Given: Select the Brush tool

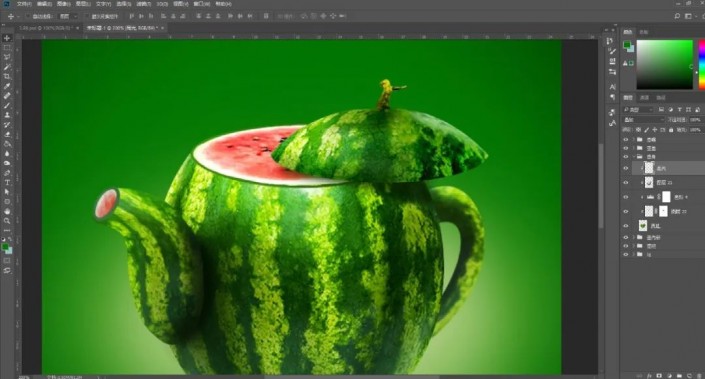Looking at the screenshot, I should (7, 106).
